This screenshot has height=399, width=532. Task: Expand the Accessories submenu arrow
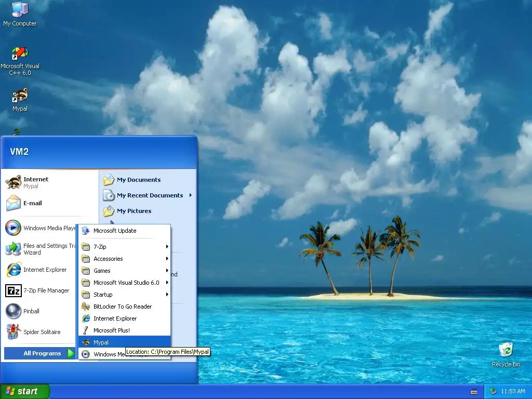(x=167, y=259)
